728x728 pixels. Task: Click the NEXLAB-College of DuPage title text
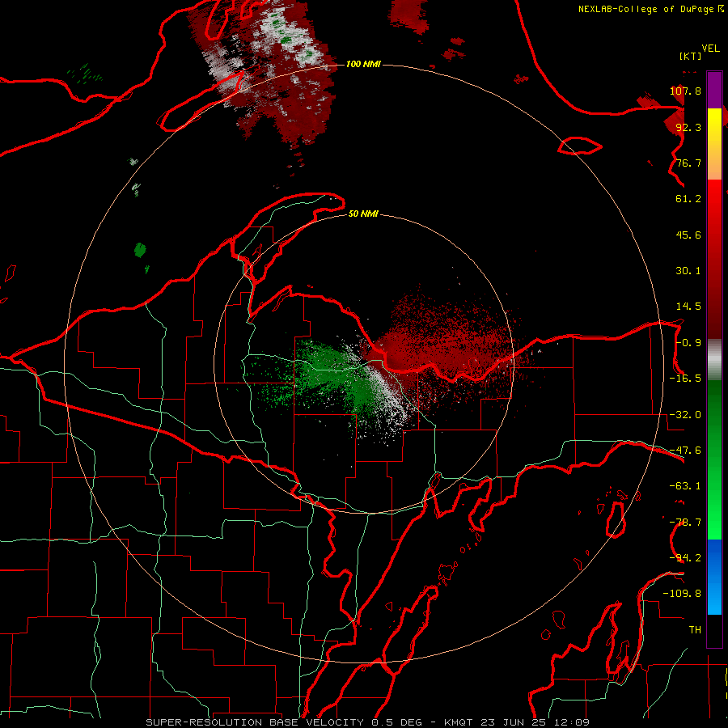click(650, 9)
